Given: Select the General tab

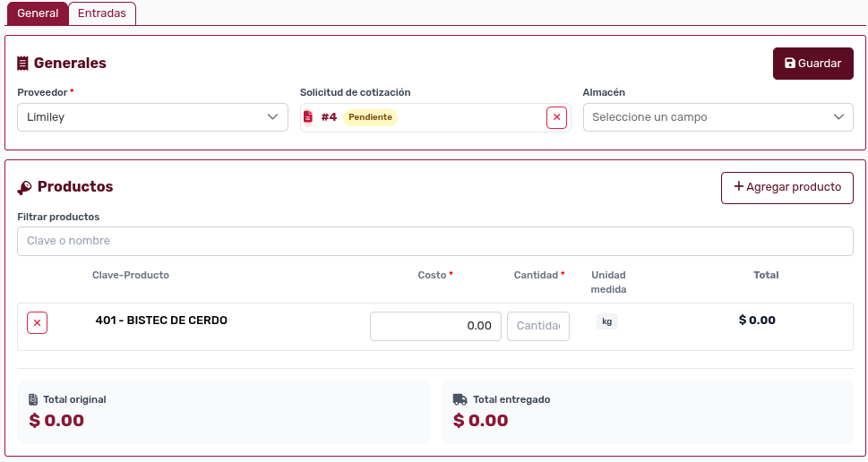Looking at the screenshot, I should click(38, 13).
